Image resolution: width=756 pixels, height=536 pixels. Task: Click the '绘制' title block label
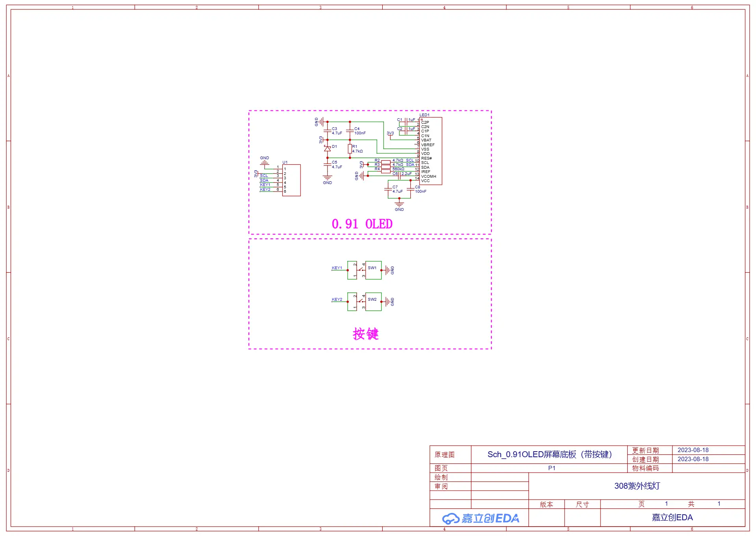441,477
